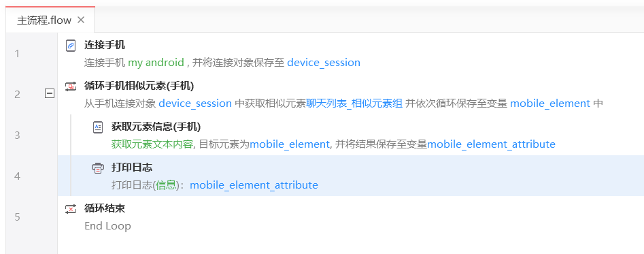Switch to the 主流程.flow tab
This screenshot has height=254, width=644.
44,20
